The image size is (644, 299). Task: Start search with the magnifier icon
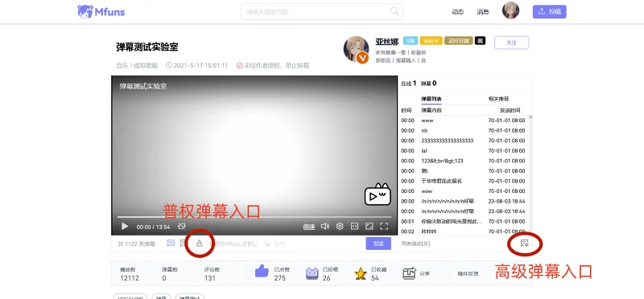pos(394,11)
